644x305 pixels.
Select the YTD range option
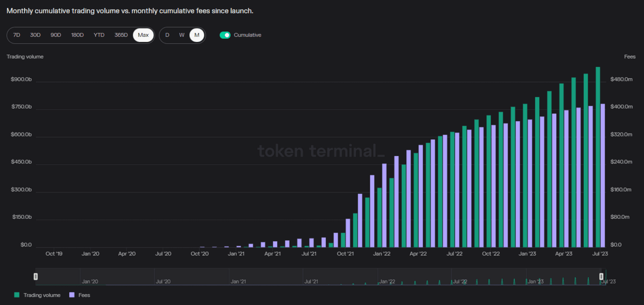tap(99, 35)
